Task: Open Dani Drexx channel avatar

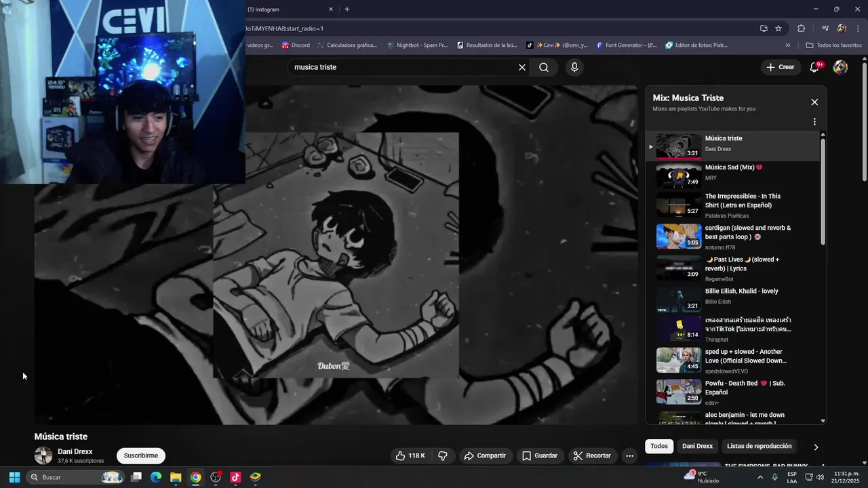Action: pyautogui.click(x=43, y=455)
